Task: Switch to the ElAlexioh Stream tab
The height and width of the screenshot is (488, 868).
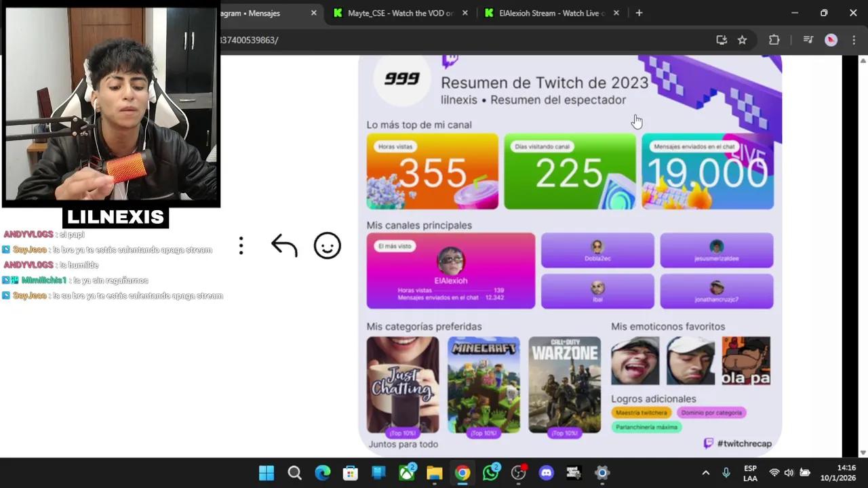Action: tap(551, 13)
